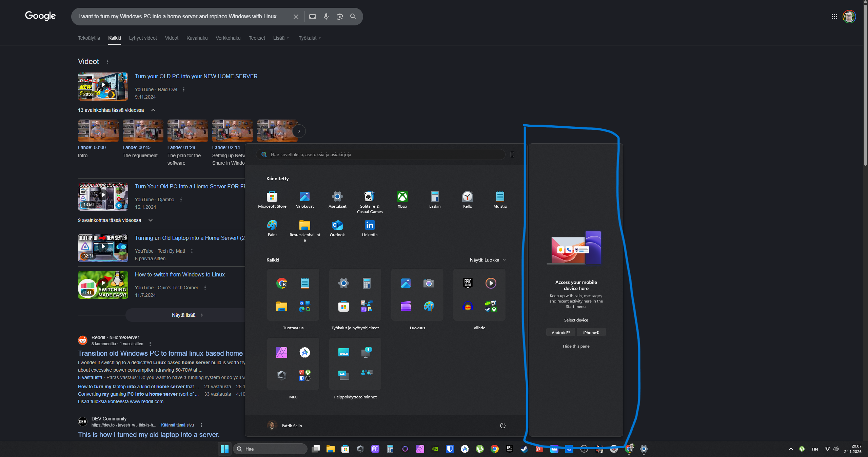Open Microsoft Store from pinned apps
Screen dimensions: 868x457
pyautogui.click(x=272, y=200)
